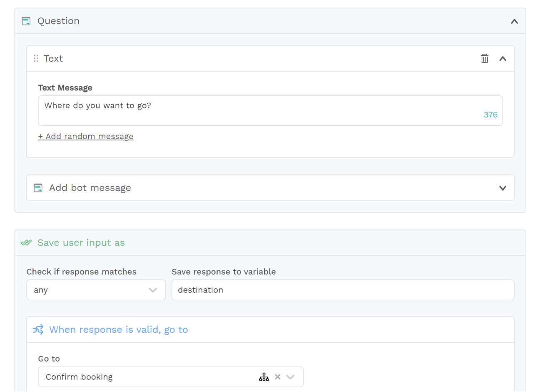Viewport: 540px width, 392px height.
Task: Click the Save user input as heading
Action: click(81, 242)
